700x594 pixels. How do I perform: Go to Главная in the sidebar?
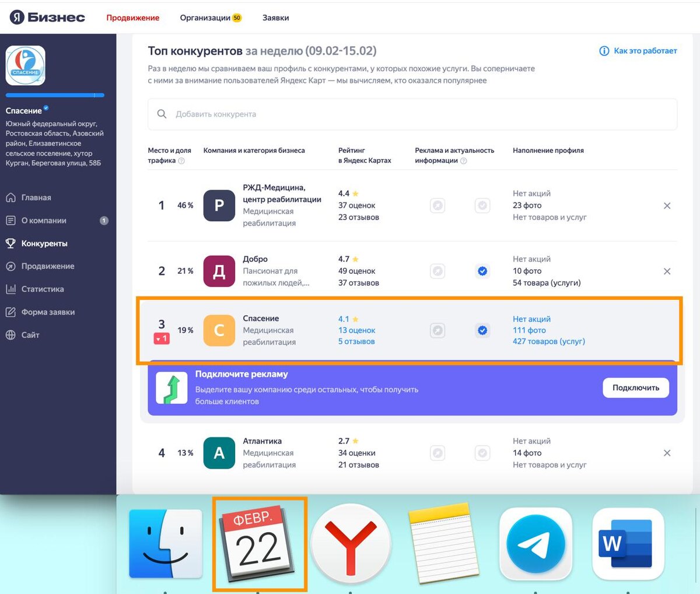(36, 198)
